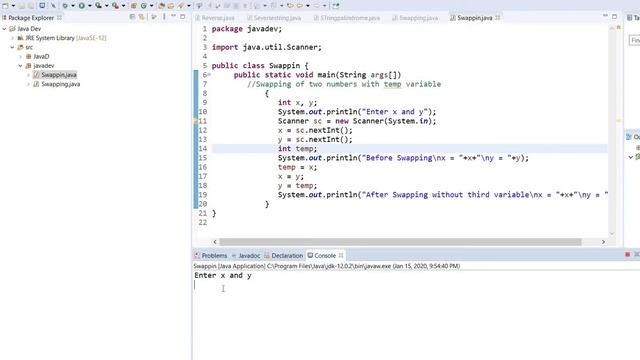Screen dimensions: 640x360
Task: Collapse the src folder node
Action: (12, 47)
